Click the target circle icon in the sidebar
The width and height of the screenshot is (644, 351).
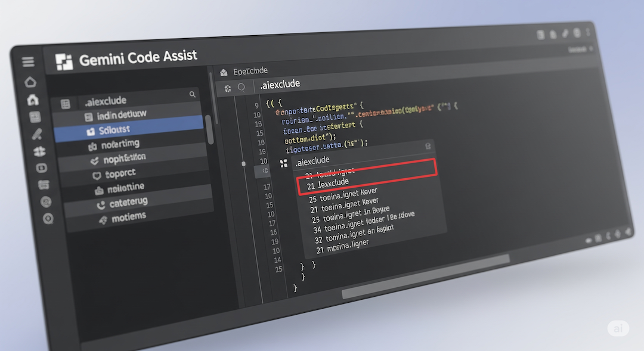[x=46, y=201]
